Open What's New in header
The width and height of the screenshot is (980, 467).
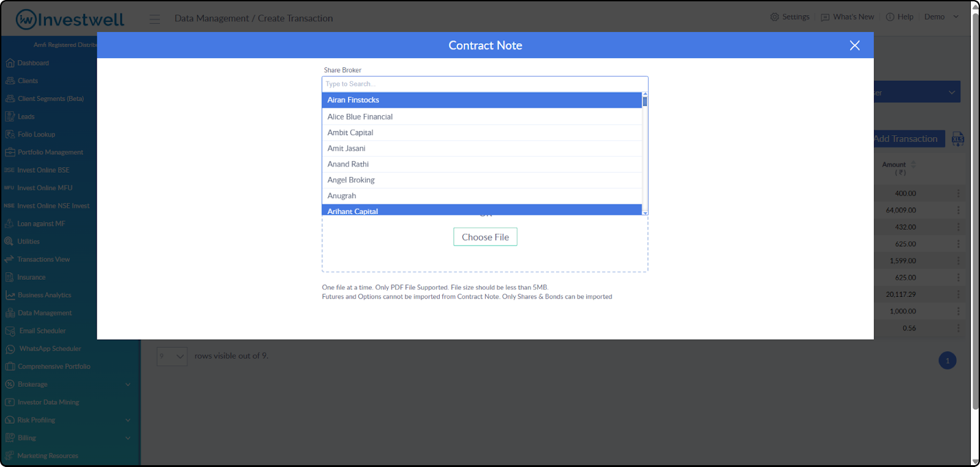tap(847, 17)
